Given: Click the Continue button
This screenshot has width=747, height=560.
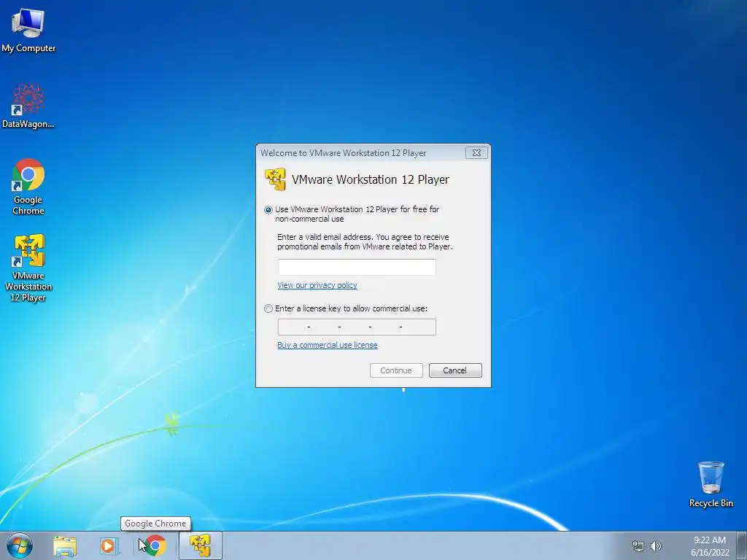Looking at the screenshot, I should pyautogui.click(x=396, y=370).
